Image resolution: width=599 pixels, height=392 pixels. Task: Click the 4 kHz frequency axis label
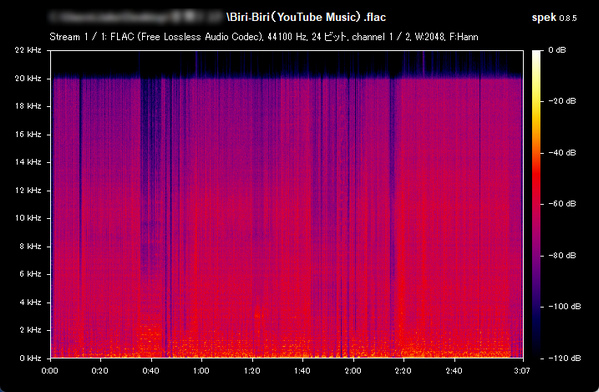tap(30, 302)
